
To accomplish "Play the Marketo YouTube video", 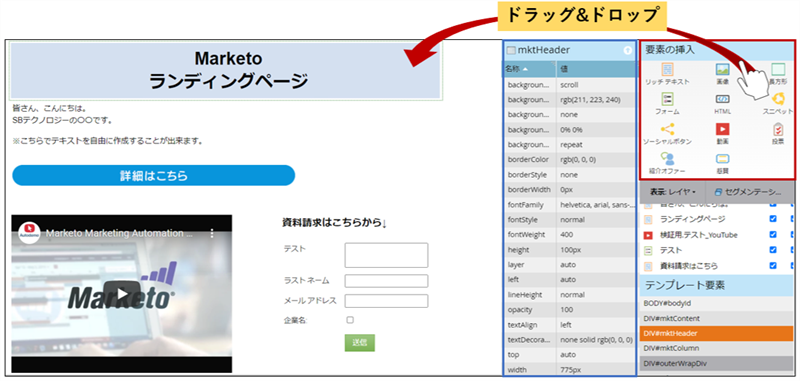I will pyautogui.click(x=121, y=294).
